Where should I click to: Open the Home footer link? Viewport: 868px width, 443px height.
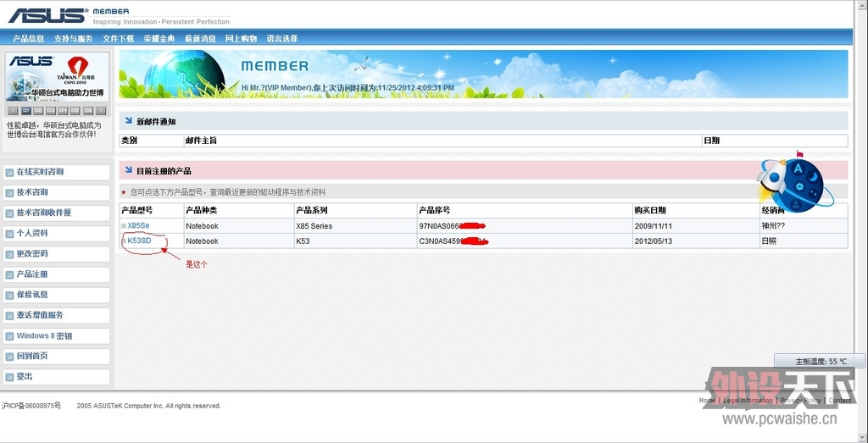[707, 400]
